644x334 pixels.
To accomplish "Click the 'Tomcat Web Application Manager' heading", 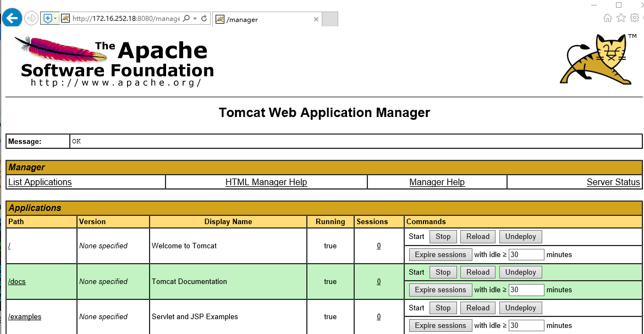I will click(324, 113).
